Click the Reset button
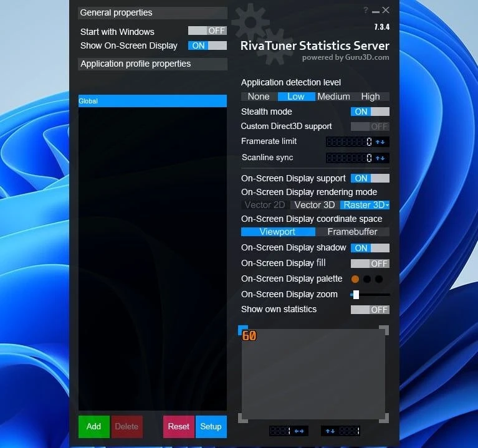Viewport: 478px width, 448px height. pos(179,427)
